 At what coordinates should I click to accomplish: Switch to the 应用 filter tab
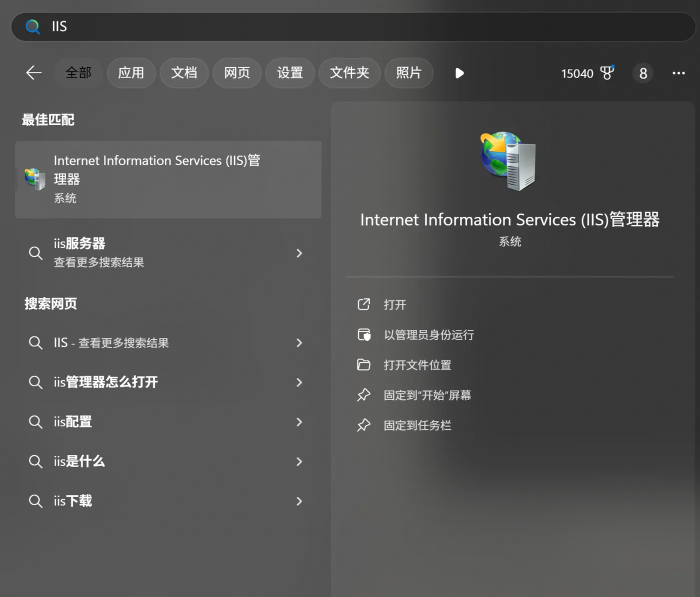(x=131, y=73)
